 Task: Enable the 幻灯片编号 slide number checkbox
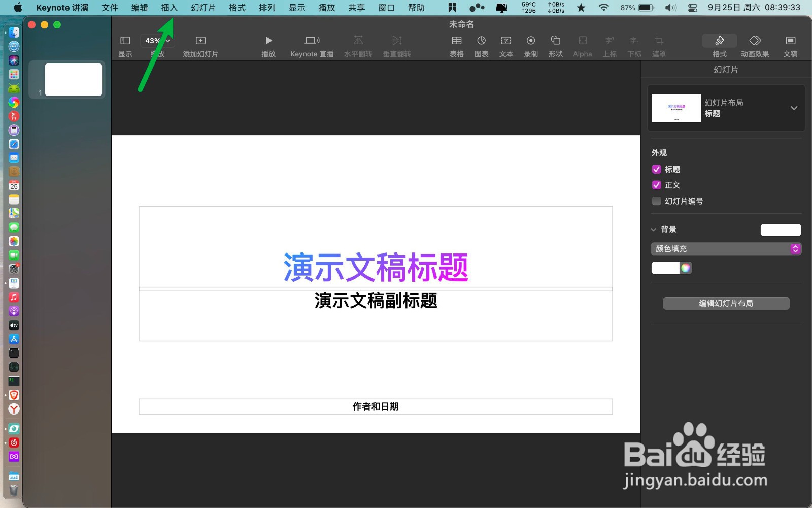tap(657, 201)
